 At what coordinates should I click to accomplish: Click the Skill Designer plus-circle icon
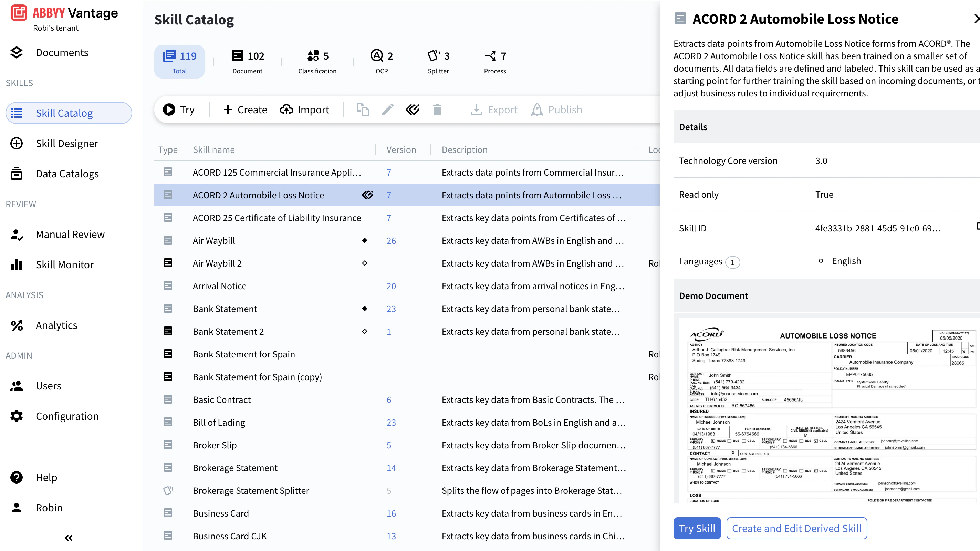(17, 144)
